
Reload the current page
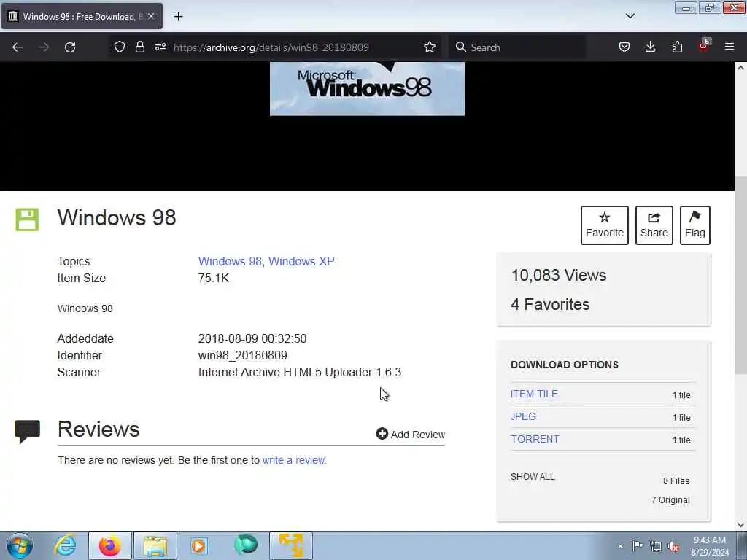[70, 47]
